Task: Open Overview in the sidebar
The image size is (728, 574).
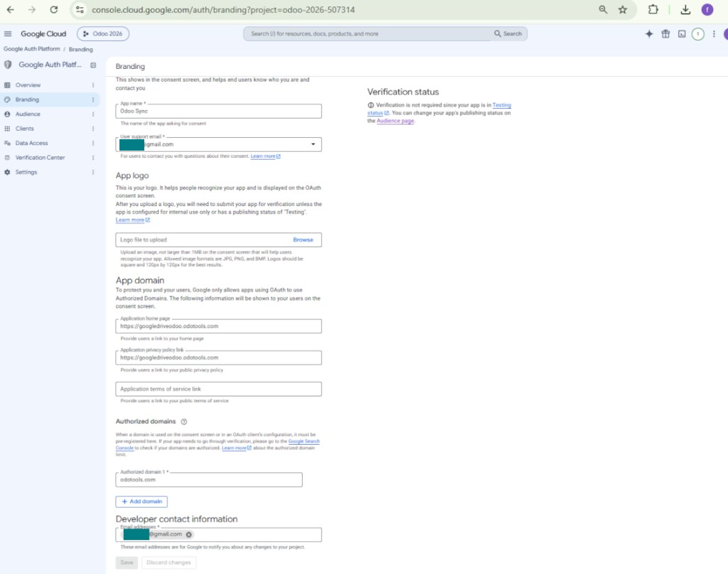Action: (x=28, y=85)
